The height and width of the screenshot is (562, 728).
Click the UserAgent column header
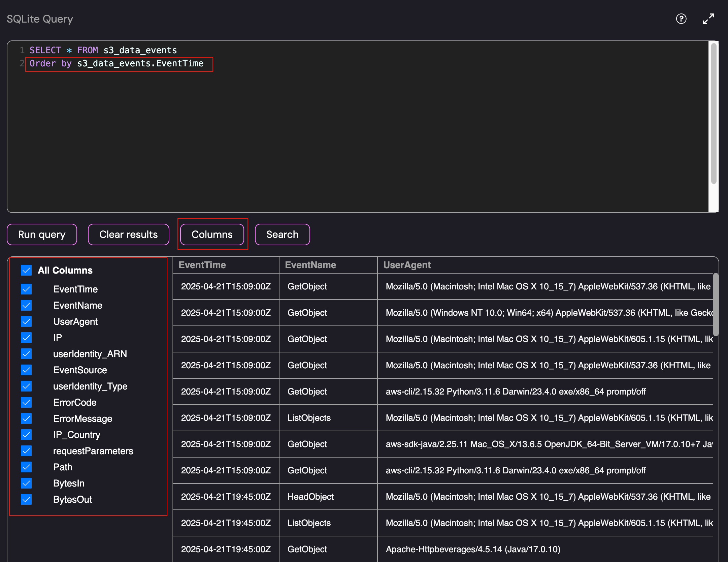click(407, 265)
